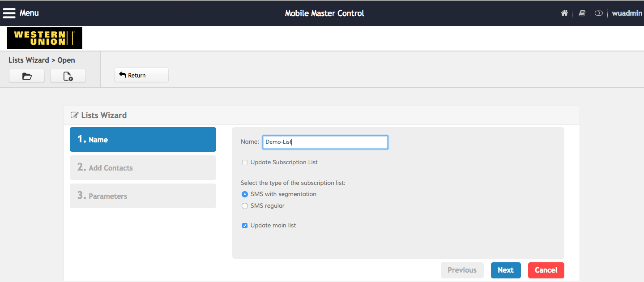The height and width of the screenshot is (282, 644).
Task: Switch to step 2 Add Contacts
Action: click(x=143, y=168)
